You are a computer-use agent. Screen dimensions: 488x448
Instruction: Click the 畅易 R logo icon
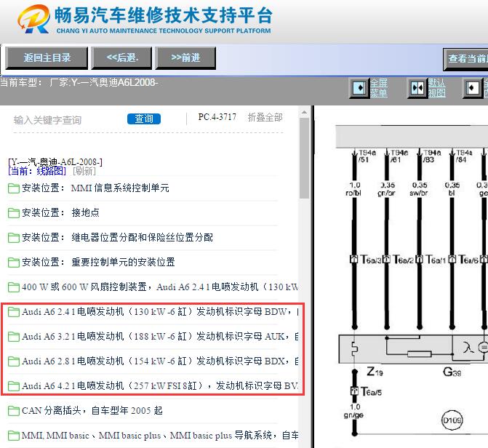click(x=33, y=19)
